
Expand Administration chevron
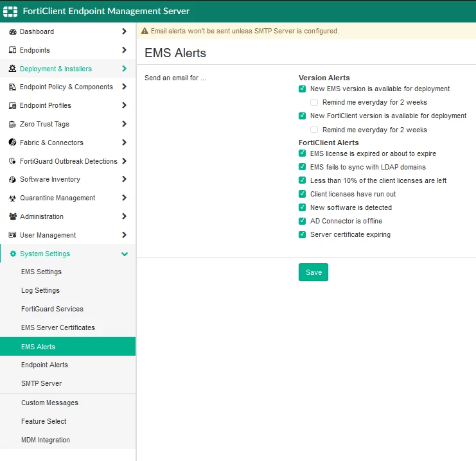tap(124, 216)
